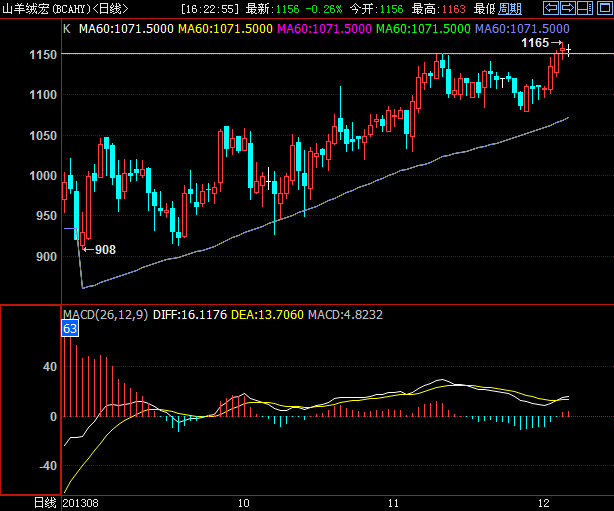Click the 日线 label in the title
614x511 pixels.
pos(110,9)
